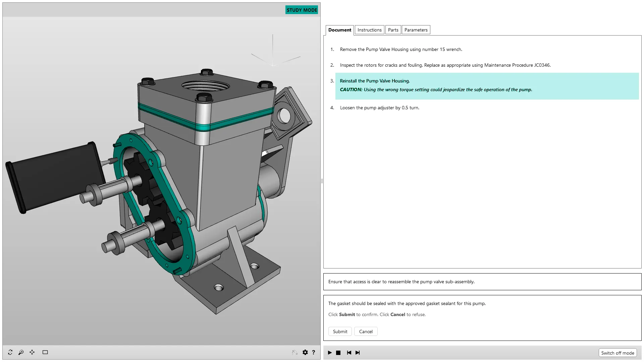The height and width of the screenshot is (362, 644).
Task: Open the Parts tab
Action: (393, 30)
